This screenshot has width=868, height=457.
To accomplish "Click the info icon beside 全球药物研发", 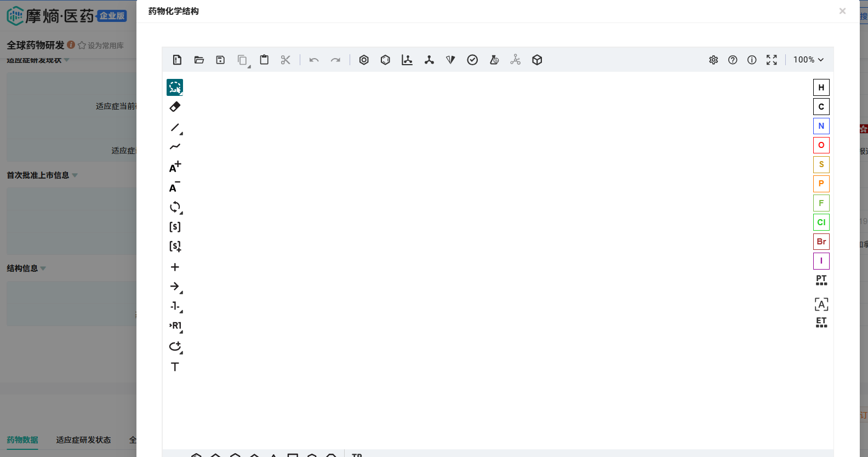I will (x=71, y=45).
